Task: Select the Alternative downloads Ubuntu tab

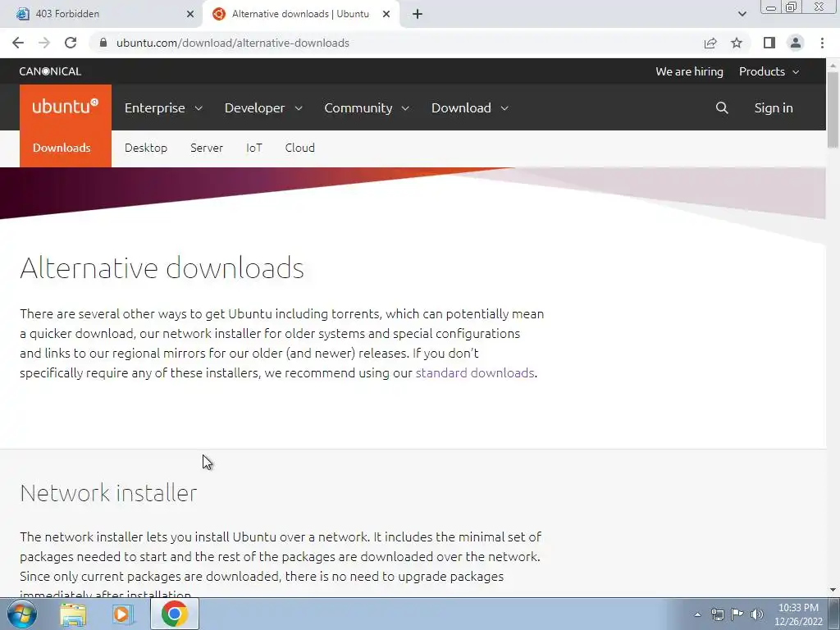Action: click(300, 14)
